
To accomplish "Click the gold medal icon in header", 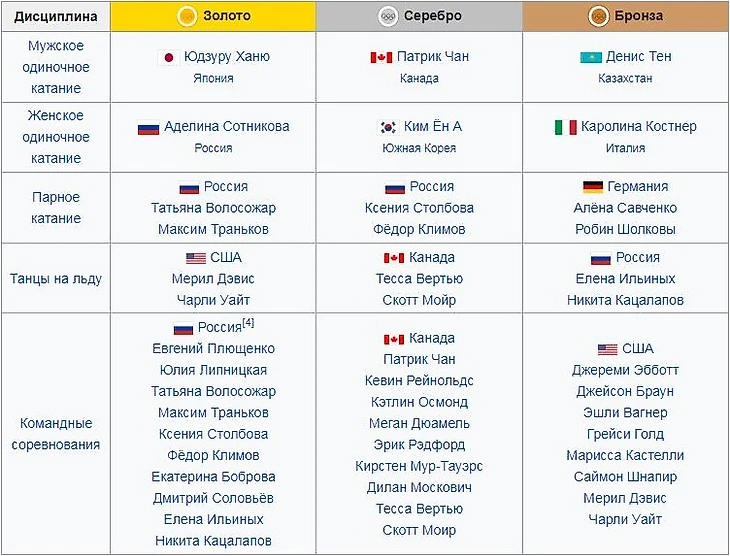I will point(187,16).
